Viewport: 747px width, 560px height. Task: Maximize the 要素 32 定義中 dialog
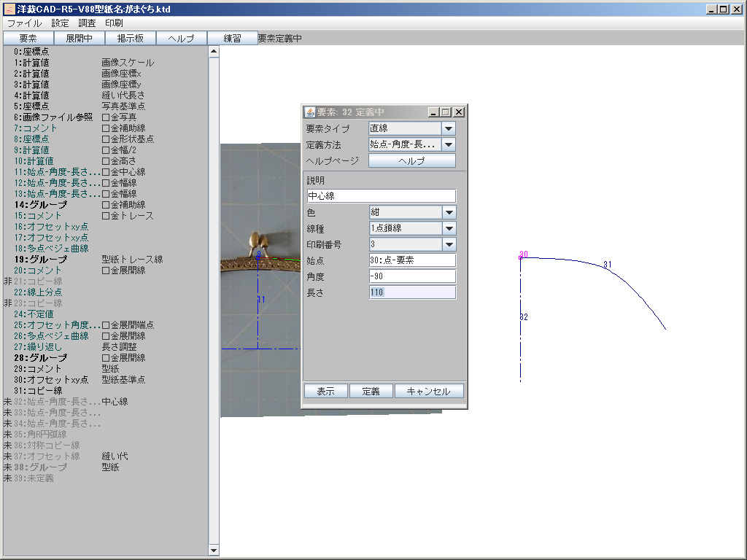[x=446, y=112]
